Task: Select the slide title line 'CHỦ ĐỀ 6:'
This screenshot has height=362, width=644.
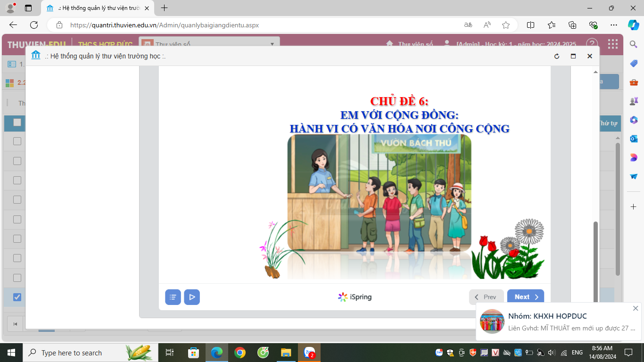Action: pyautogui.click(x=399, y=101)
